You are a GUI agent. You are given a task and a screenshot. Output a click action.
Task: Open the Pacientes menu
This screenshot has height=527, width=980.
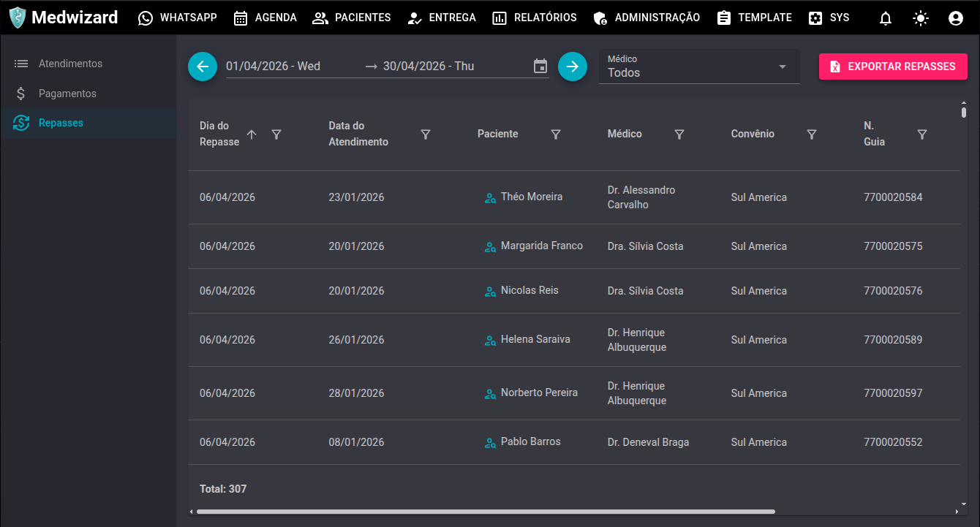(352, 18)
